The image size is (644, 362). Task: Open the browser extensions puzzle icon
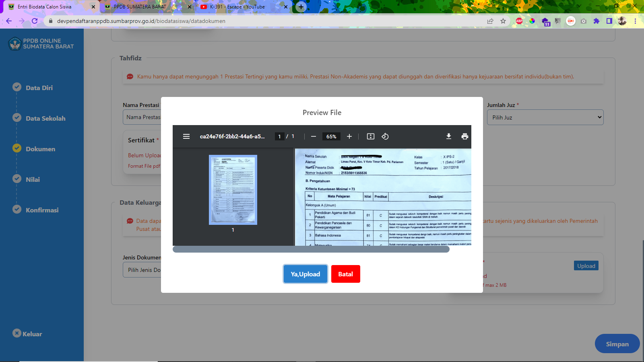[597, 21]
